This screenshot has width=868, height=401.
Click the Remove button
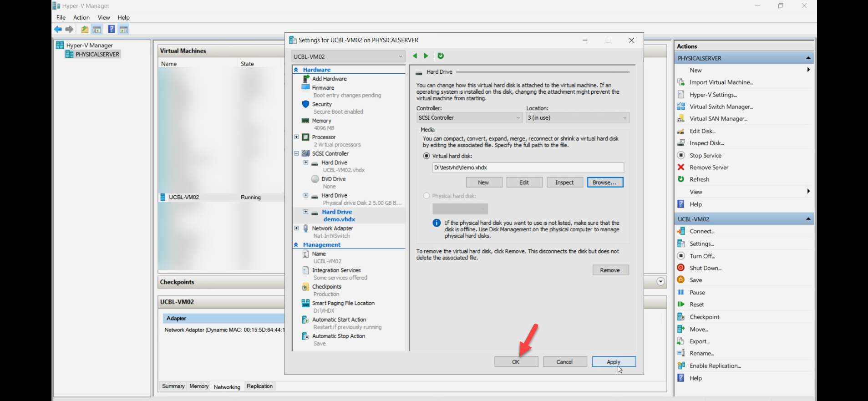pos(610,270)
